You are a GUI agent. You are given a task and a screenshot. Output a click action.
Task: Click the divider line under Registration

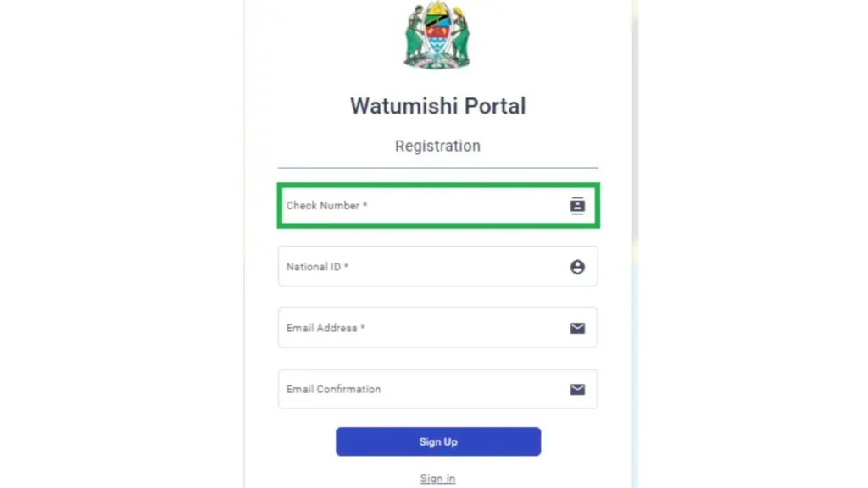438,167
